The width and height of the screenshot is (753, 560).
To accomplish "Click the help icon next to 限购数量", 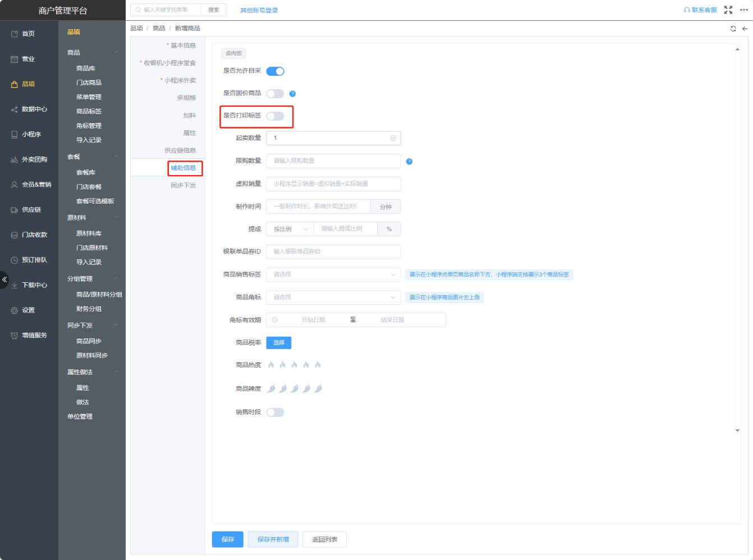I will pos(409,162).
